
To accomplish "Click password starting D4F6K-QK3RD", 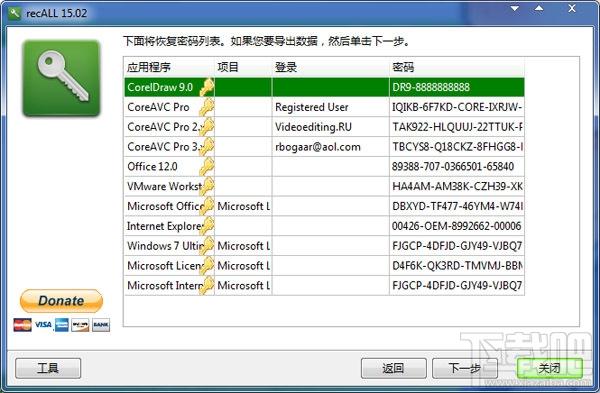I will 457,266.
